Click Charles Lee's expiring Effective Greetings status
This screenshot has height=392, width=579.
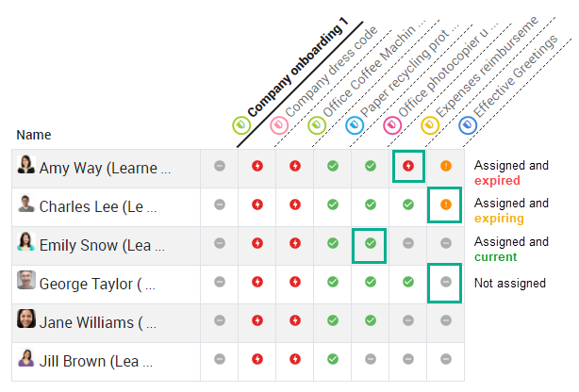(x=446, y=204)
